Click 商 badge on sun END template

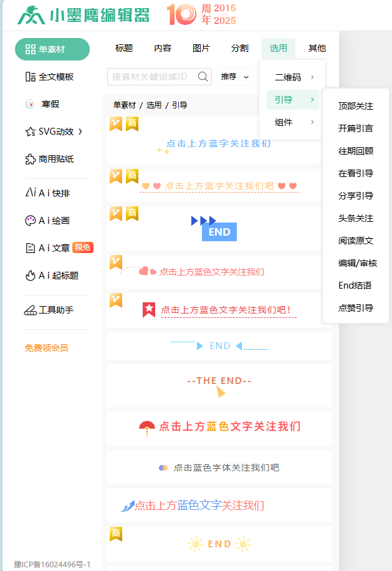pos(116,534)
